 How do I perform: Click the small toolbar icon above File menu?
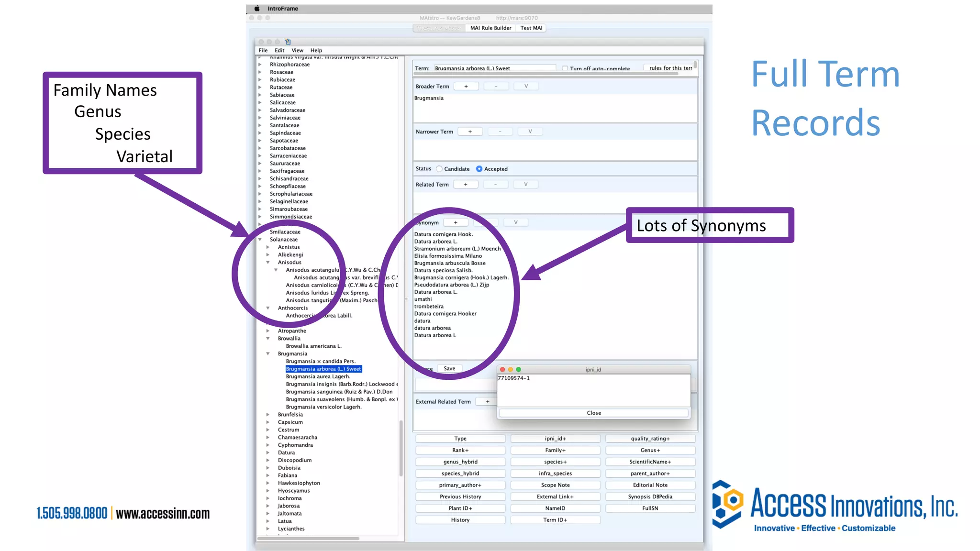288,42
